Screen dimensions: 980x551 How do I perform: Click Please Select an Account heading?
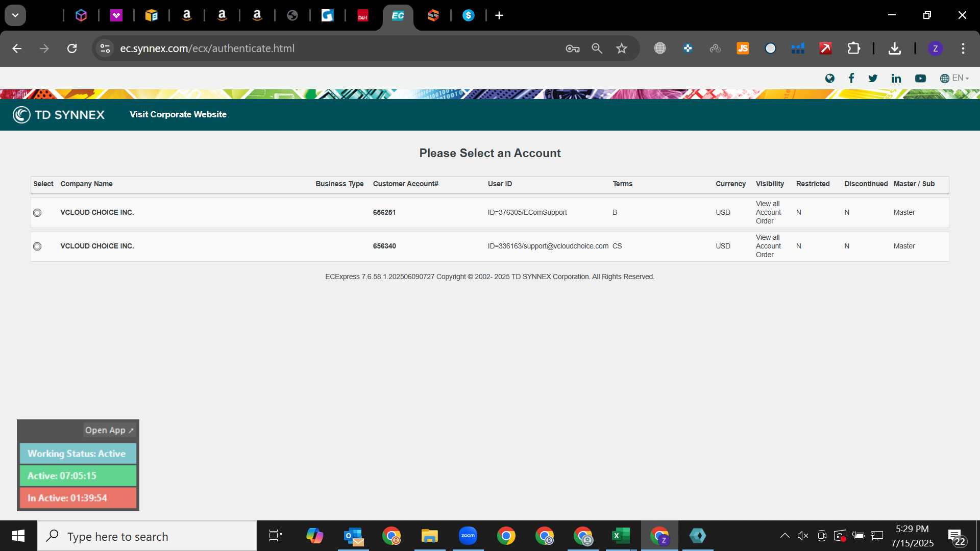[490, 153]
